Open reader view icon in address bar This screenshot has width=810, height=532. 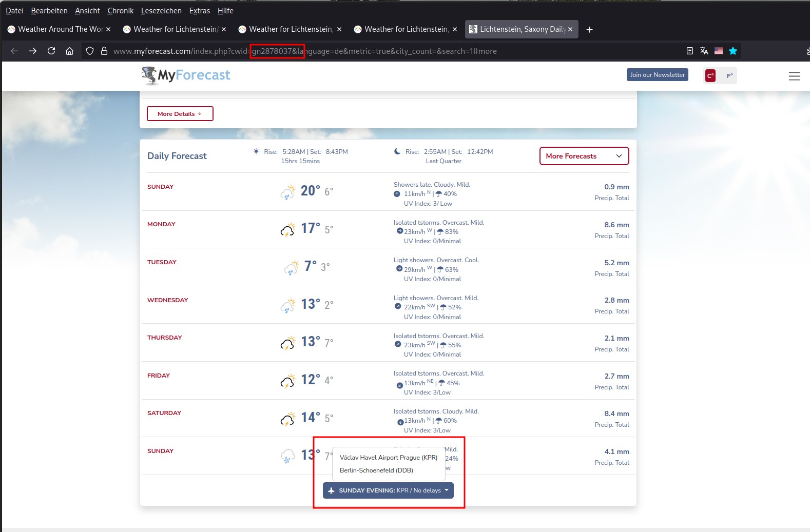[x=690, y=51]
